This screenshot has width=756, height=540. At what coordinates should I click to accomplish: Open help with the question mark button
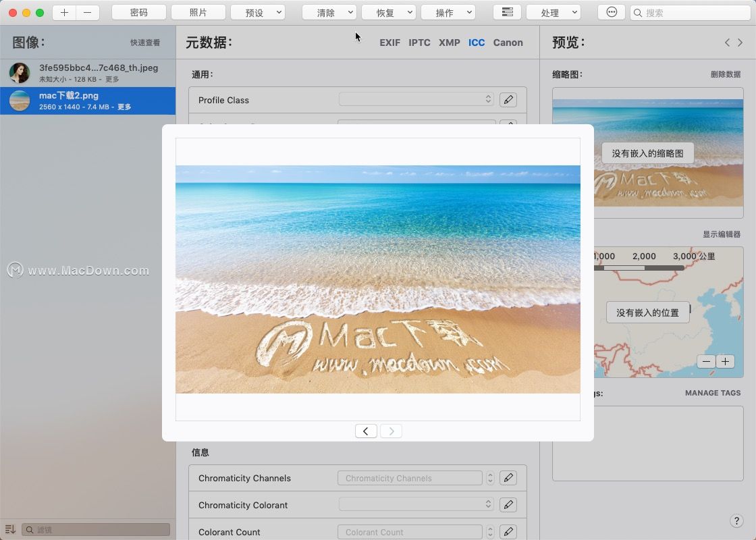pos(736,520)
